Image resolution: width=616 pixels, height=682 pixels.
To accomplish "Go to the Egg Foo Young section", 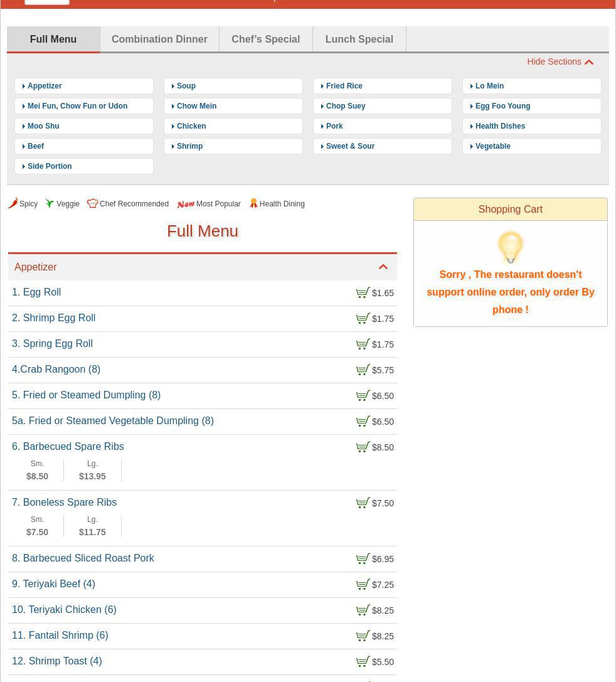I will (x=502, y=106).
